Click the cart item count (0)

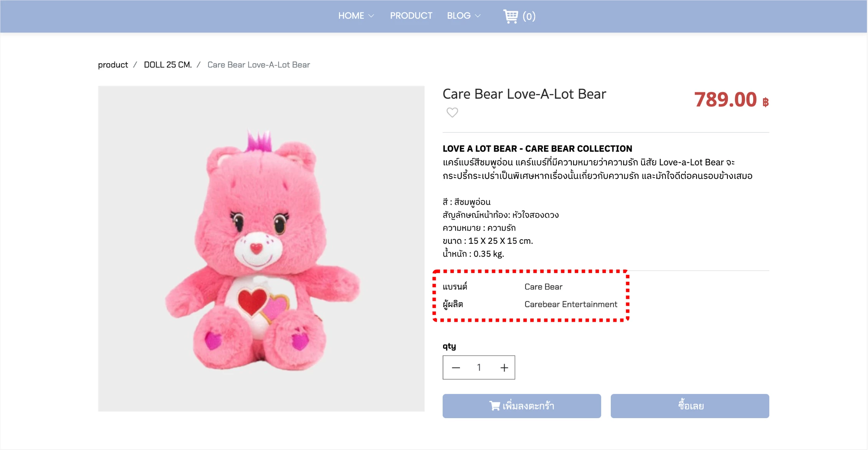click(529, 17)
